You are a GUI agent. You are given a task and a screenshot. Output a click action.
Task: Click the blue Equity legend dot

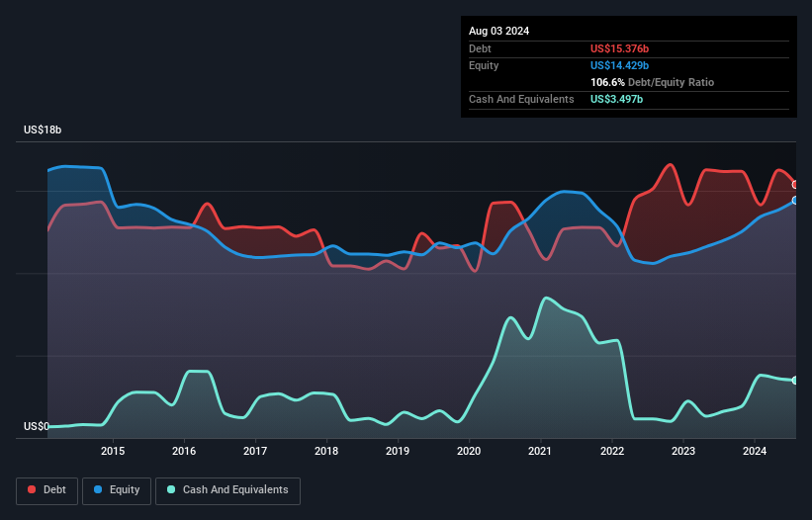(x=98, y=489)
